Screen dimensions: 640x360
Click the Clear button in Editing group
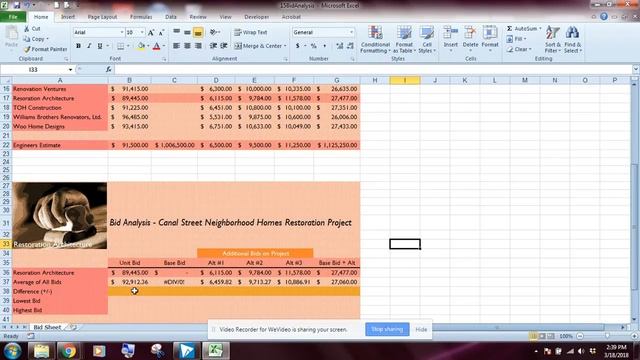(519, 49)
